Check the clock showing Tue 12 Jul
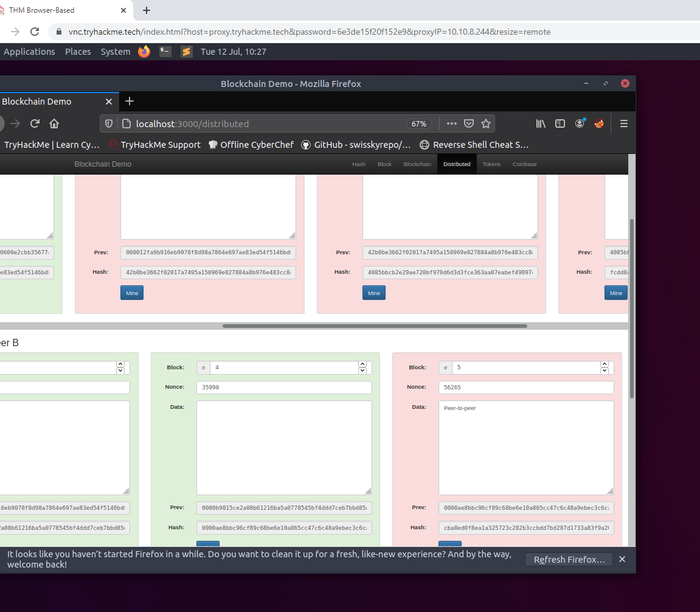This screenshot has height=612, width=700. (234, 52)
